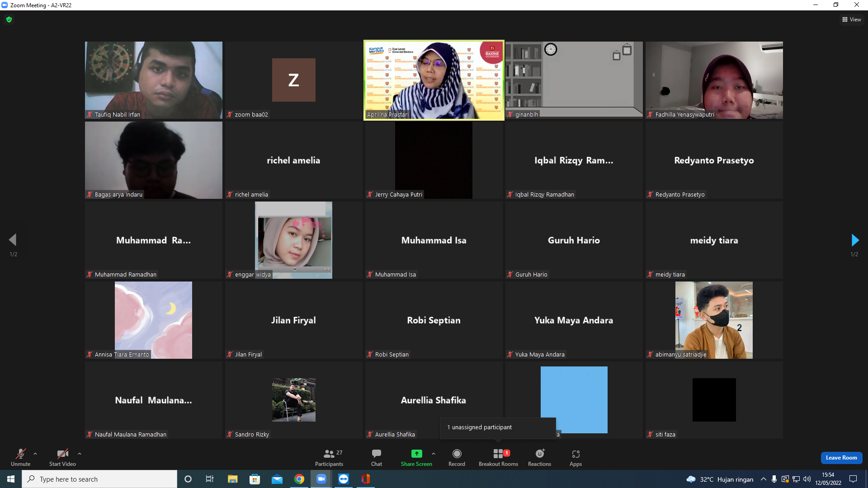Open the View layout menu

pyautogui.click(x=851, y=19)
